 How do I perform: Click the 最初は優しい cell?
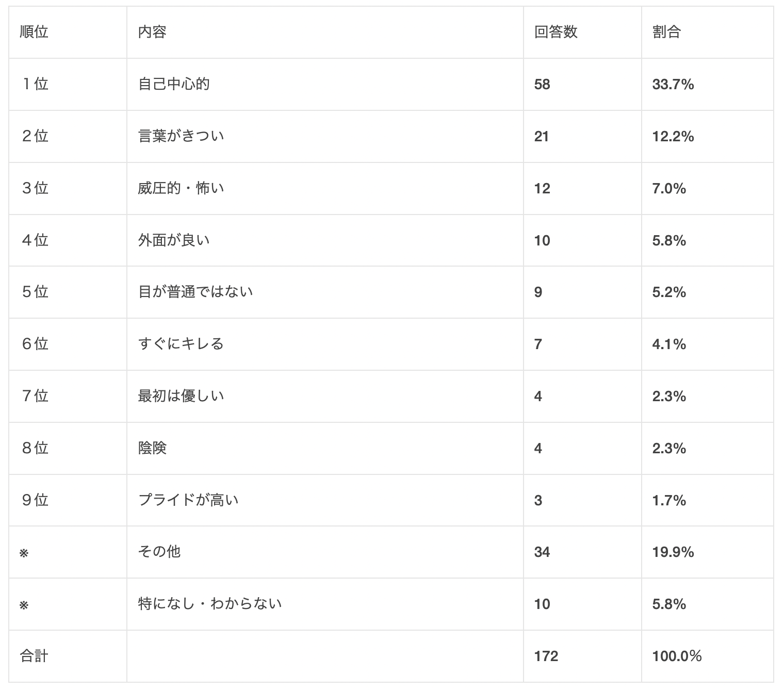coord(181,396)
